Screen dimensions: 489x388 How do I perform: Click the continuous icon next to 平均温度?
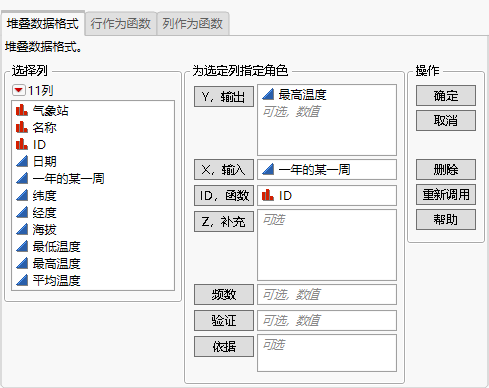(22, 280)
